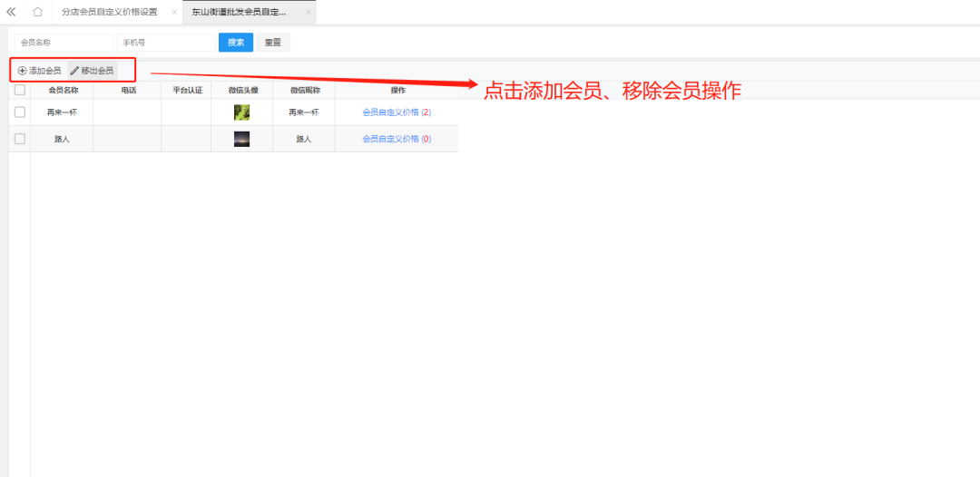
Task: Toggle the select-all checkbox in table header
Action: [20, 90]
